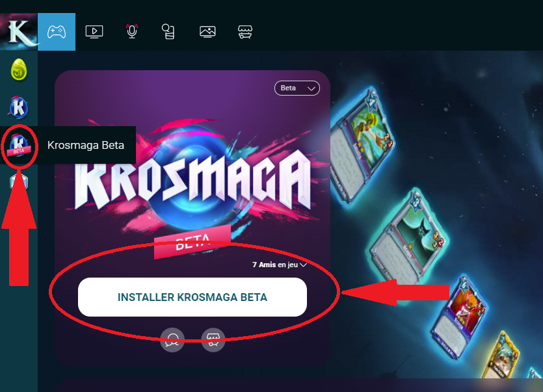Click the Ankama Launcher K logo
The image size is (543, 392).
19,31
